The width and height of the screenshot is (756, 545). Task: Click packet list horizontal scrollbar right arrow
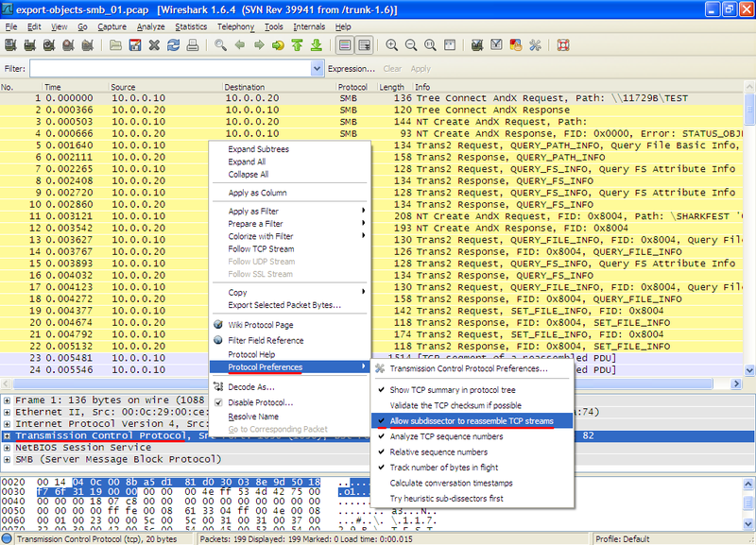click(x=736, y=383)
